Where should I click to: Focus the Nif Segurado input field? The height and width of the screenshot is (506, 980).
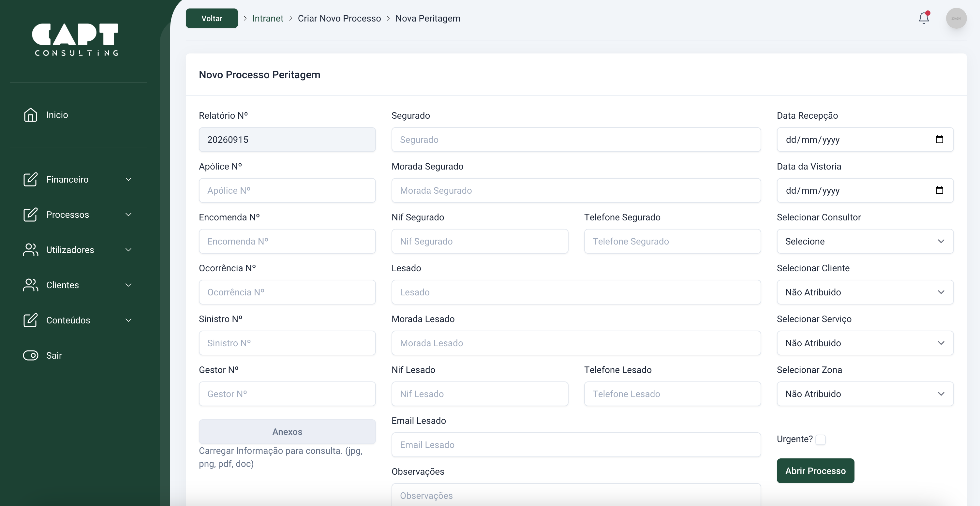point(480,241)
